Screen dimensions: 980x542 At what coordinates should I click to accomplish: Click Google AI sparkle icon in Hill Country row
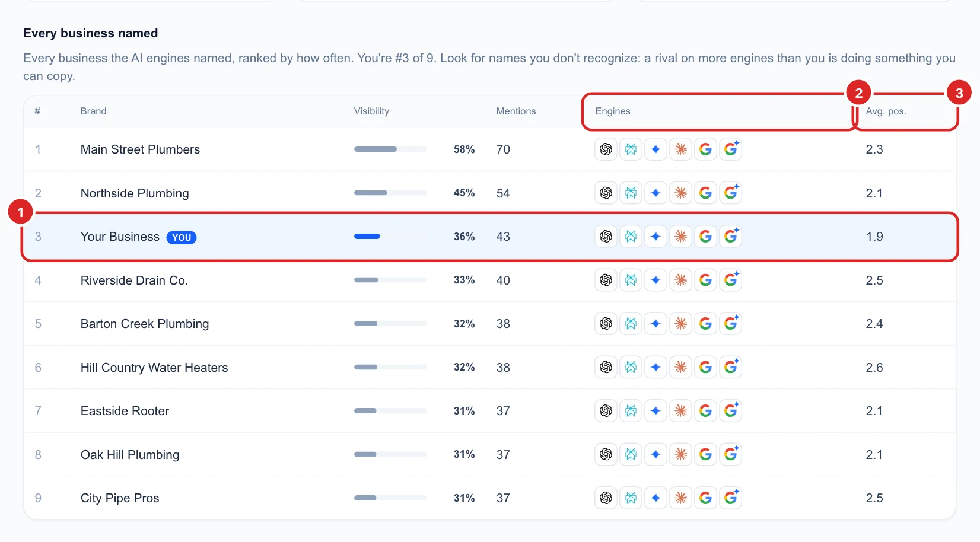[731, 367]
